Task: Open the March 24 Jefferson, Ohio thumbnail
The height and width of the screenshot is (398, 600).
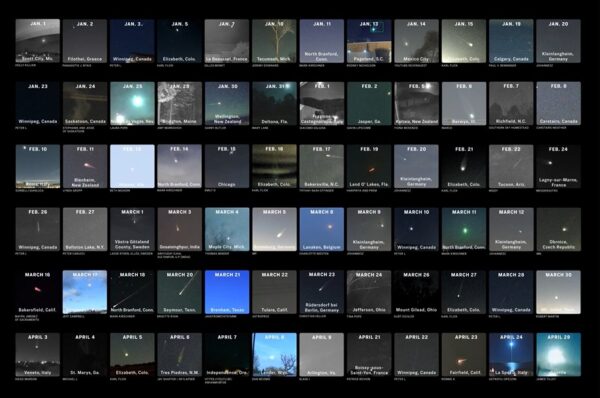Action: pos(369,292)
